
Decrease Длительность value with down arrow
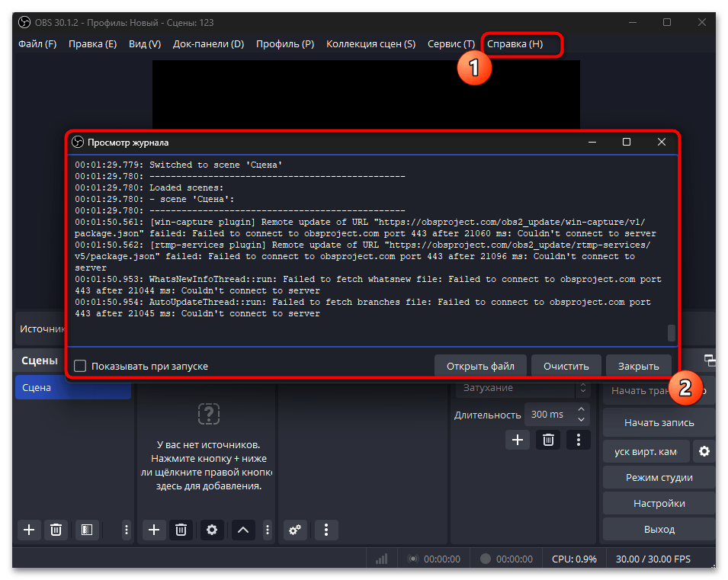581,419
